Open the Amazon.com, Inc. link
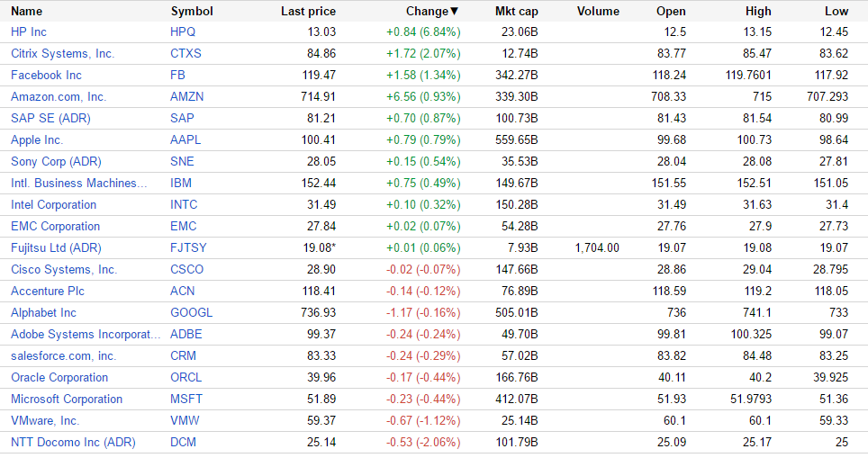 (x=59, y=97)
